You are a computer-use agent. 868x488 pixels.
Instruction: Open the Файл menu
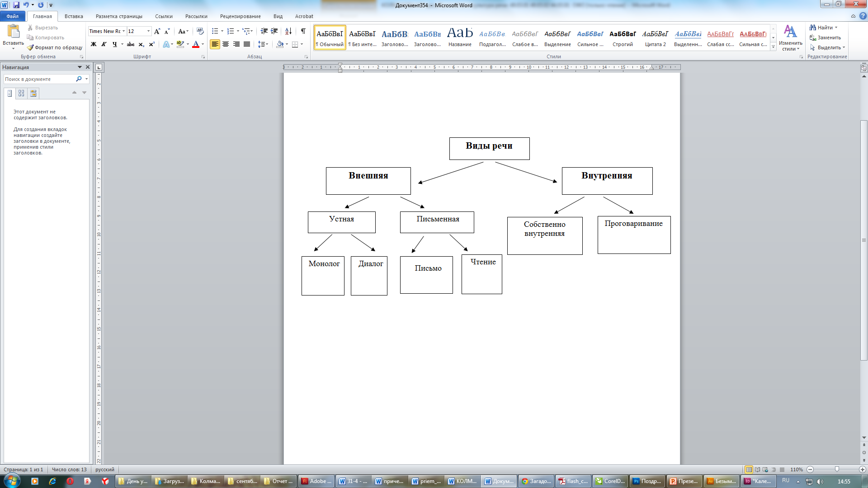tap(12, 16)
